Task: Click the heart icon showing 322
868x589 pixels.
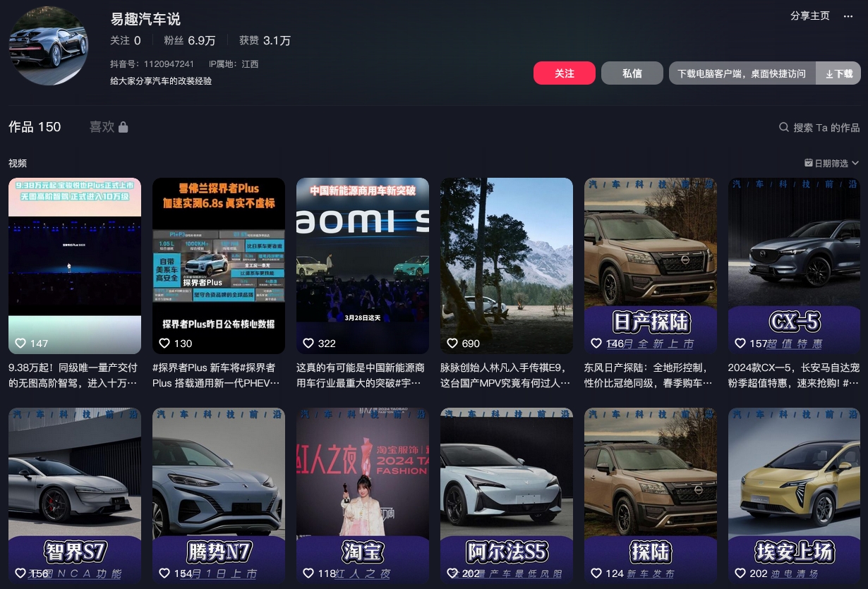Action: (x=308, y=344)
